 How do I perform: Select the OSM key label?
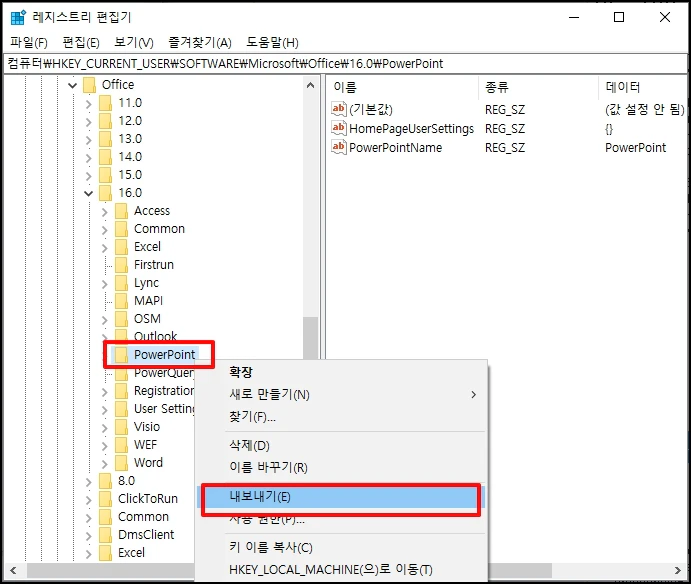147,319
